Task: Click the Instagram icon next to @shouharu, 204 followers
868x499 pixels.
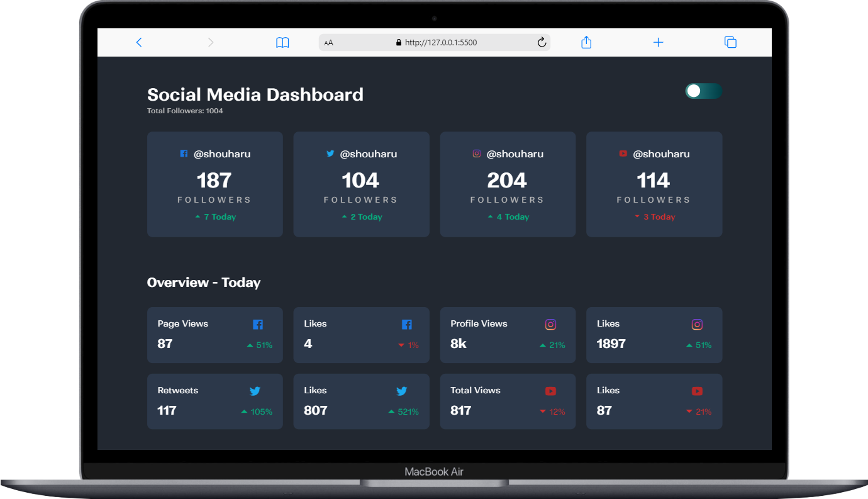Action: click(x=477, y=154)
